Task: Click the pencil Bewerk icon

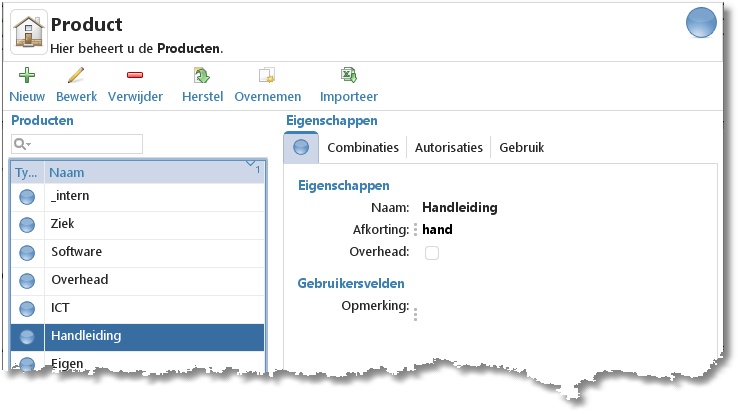Action: pos(76,75)
